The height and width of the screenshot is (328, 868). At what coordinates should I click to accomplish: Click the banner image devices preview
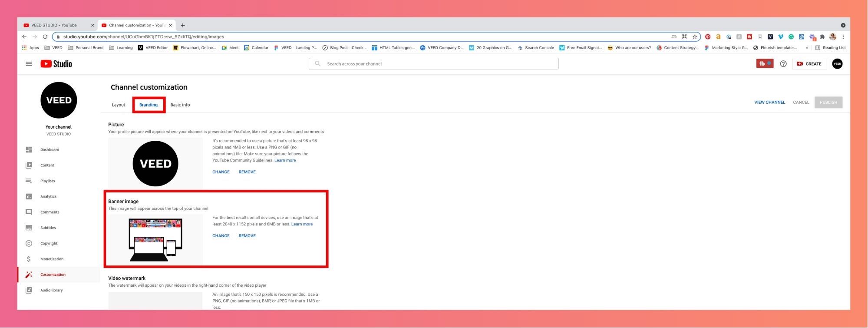coord(155,240)
